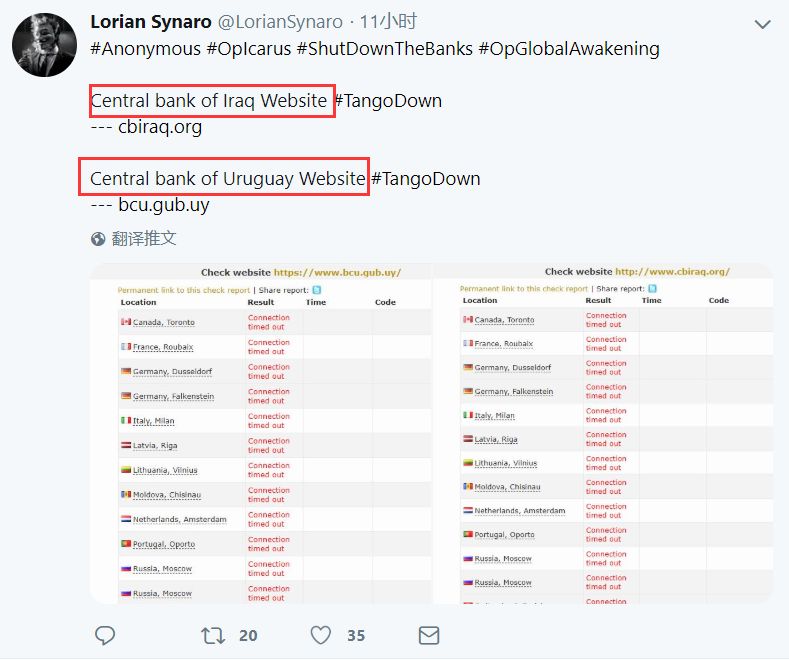Image resolution: width=789 pixels, height=660 pixels.
Task: Open the #OpIcarus hashtag
Action: [x=253, y=48]
